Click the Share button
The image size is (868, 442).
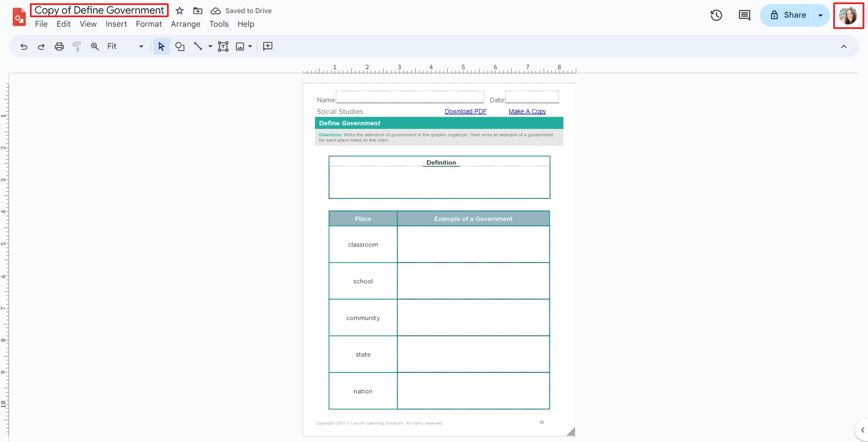(x=786, y=15)
